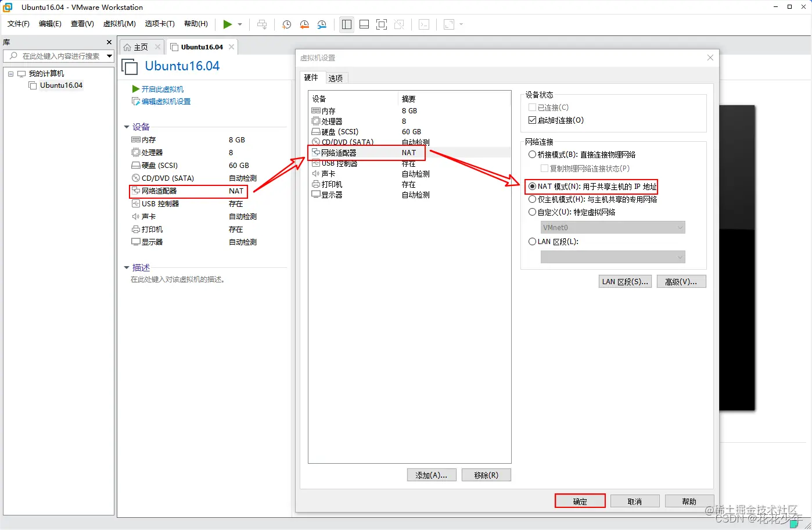
Task: Click the LAN 区段(S)... button
Action: [x=625, y=282]
